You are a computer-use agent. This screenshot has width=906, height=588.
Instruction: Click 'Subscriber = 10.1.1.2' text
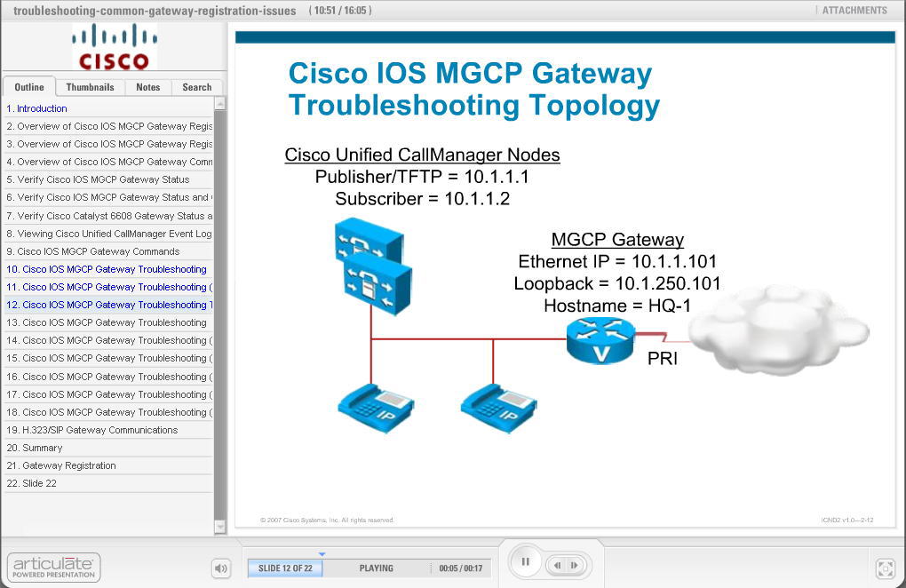pyautogui.click(x=423, y=199)
